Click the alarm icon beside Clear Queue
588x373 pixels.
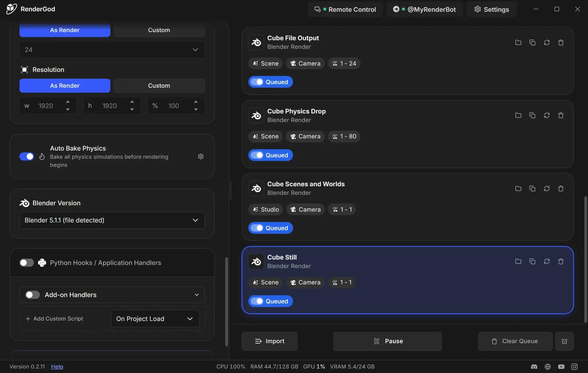point(564,341)
